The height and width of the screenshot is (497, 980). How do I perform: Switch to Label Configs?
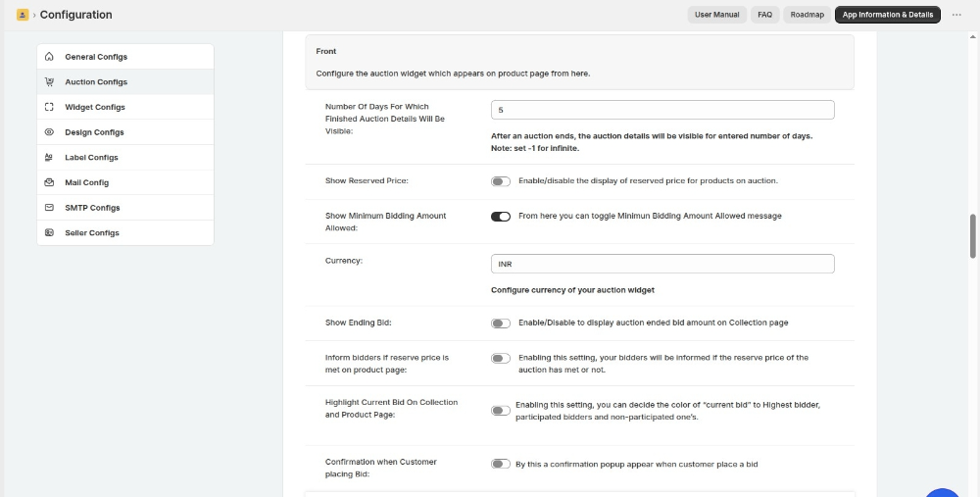click(x=125, y=157)
